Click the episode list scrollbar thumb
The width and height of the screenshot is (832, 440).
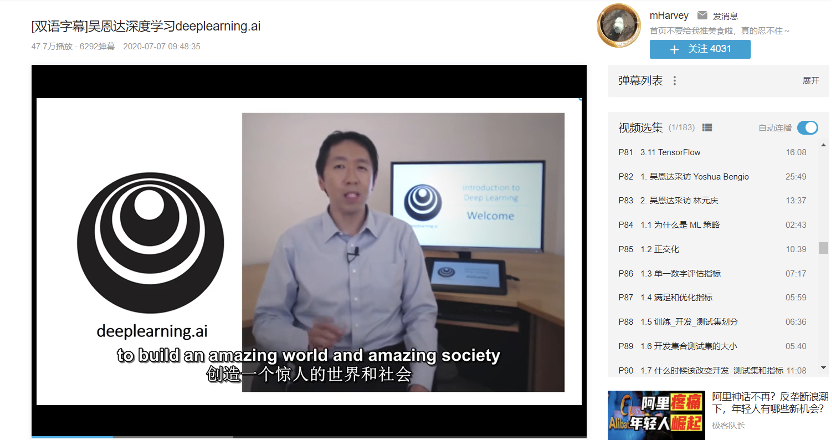[823, 248]
